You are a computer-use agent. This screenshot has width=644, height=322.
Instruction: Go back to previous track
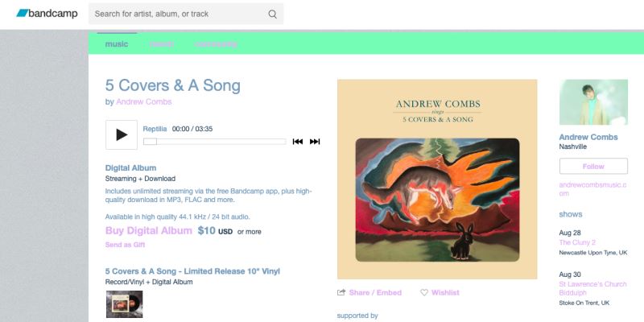(298, 142)
